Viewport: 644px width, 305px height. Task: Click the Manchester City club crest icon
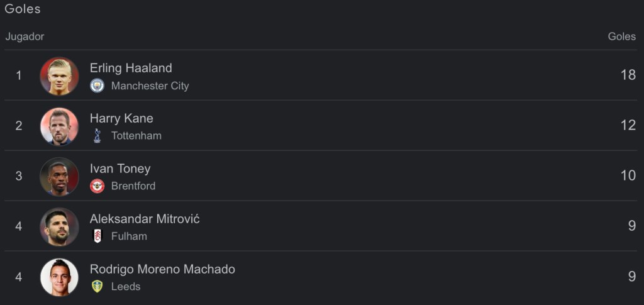coord(97,86)
